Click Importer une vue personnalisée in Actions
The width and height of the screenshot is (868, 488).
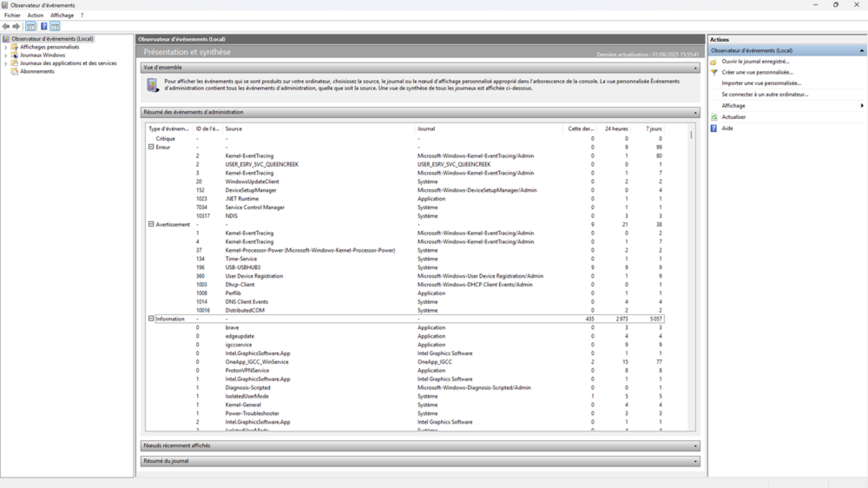tap(761, 83)
